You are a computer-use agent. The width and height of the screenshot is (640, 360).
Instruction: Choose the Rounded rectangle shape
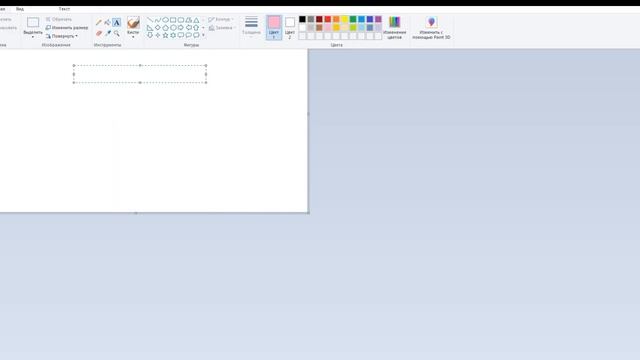181,20
